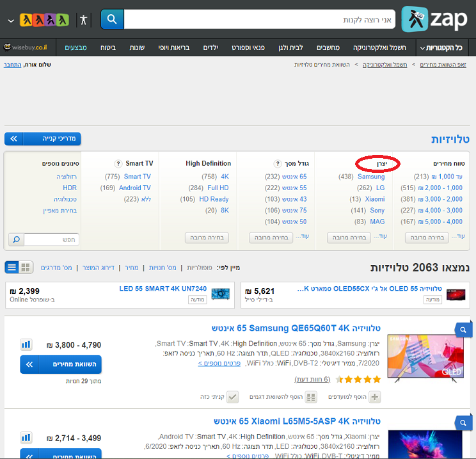The image size is (476, 459).
Task: Open the 'מבצעים' deals menu item
Action: tap(76, 48)
